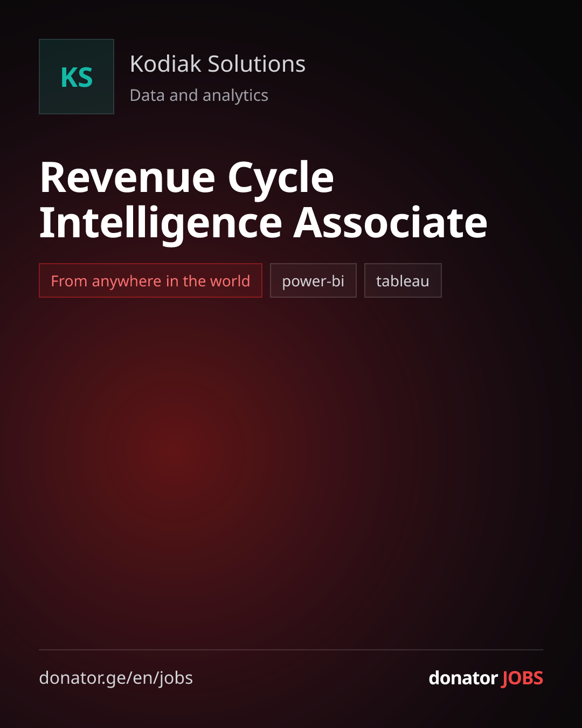Click the white donator wordmark
582x728 pixels.
463,678
